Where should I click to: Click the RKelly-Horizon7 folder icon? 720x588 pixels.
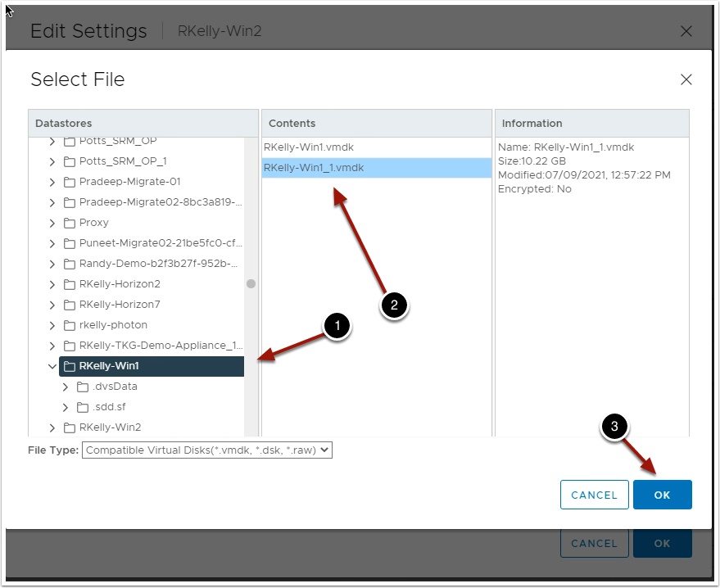pos(70,305)
